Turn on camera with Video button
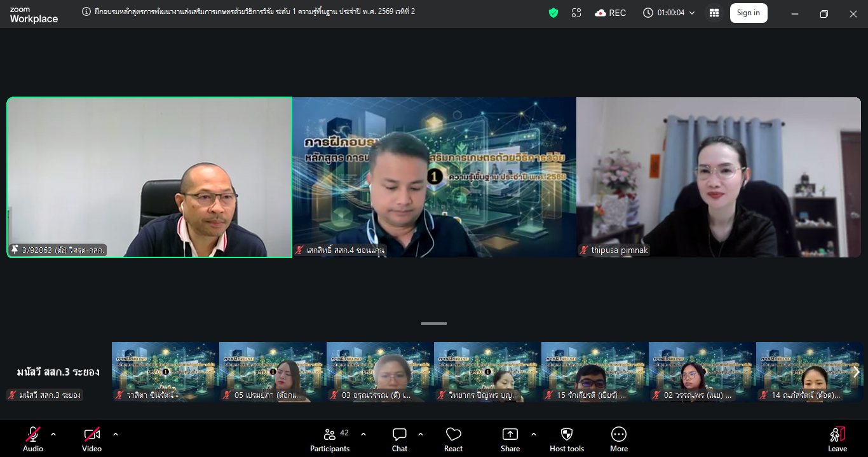Image resolution: width=868 pixels, height=457 pixels. 92,439
